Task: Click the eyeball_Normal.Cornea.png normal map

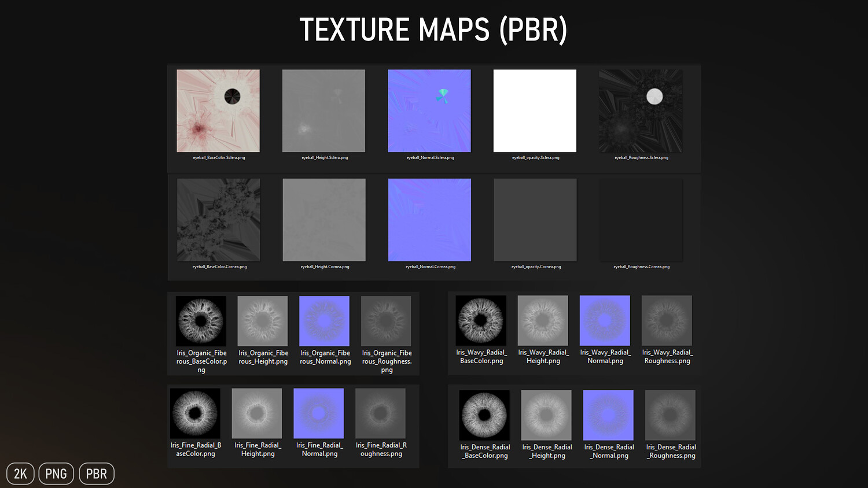Action: [429, 220]
